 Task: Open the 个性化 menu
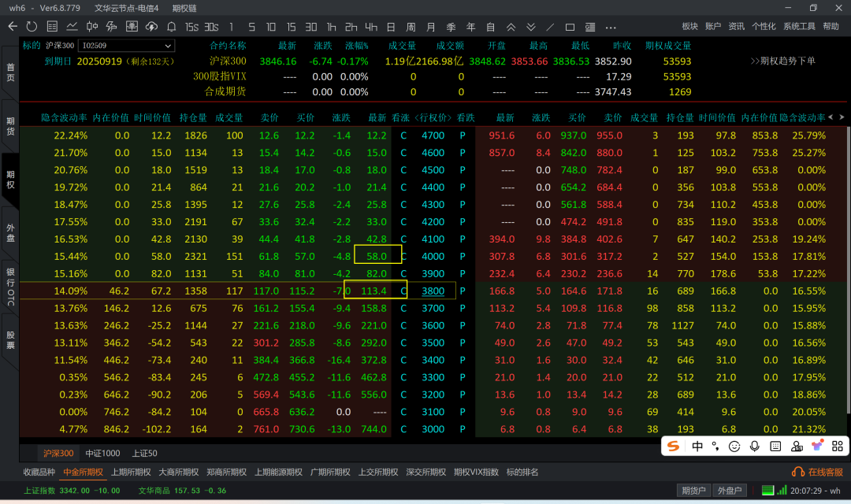coord(764,26)
